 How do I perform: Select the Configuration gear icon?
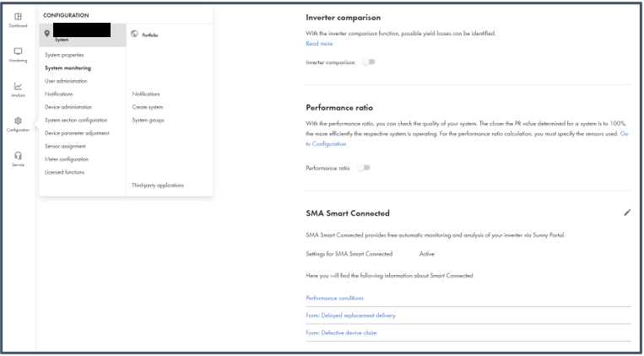(x=18, y=121)
